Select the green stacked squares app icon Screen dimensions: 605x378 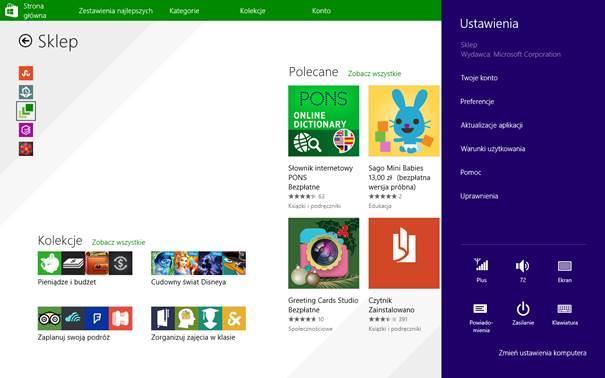26,111
